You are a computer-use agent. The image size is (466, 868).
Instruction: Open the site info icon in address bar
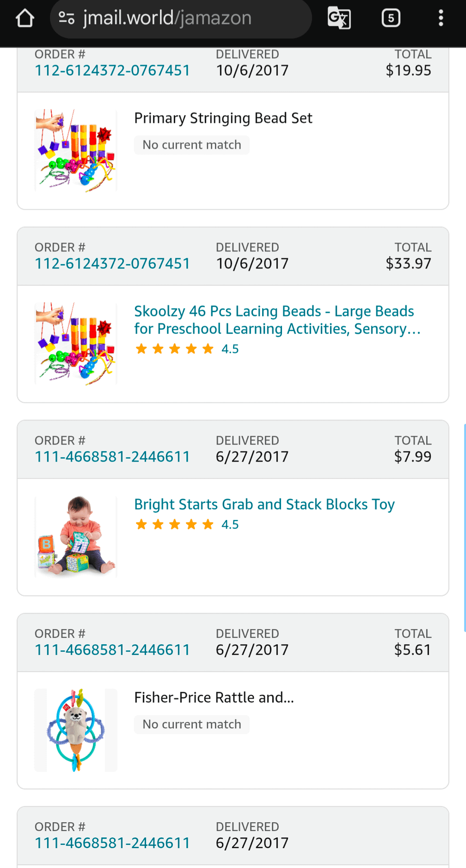point(67,18)
